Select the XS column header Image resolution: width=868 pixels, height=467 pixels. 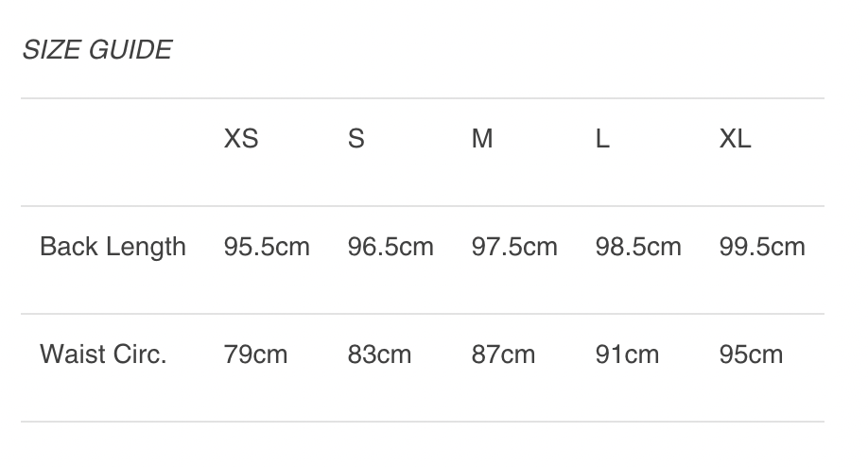241,138
